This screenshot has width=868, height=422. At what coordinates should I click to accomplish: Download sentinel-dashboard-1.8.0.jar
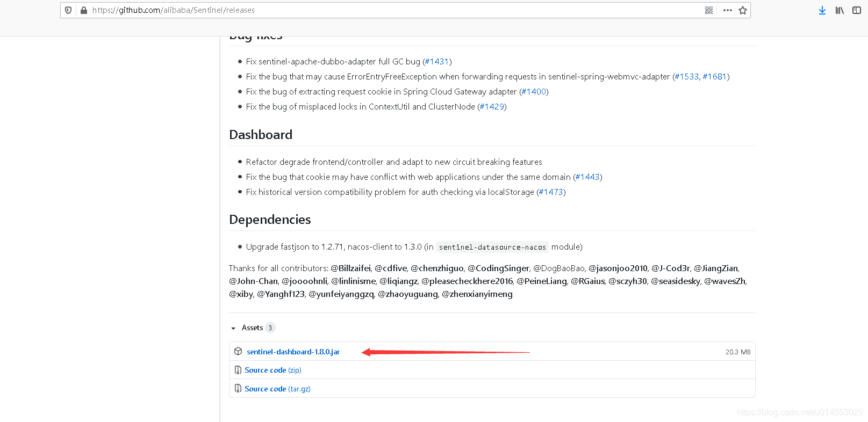click(293, 352)
